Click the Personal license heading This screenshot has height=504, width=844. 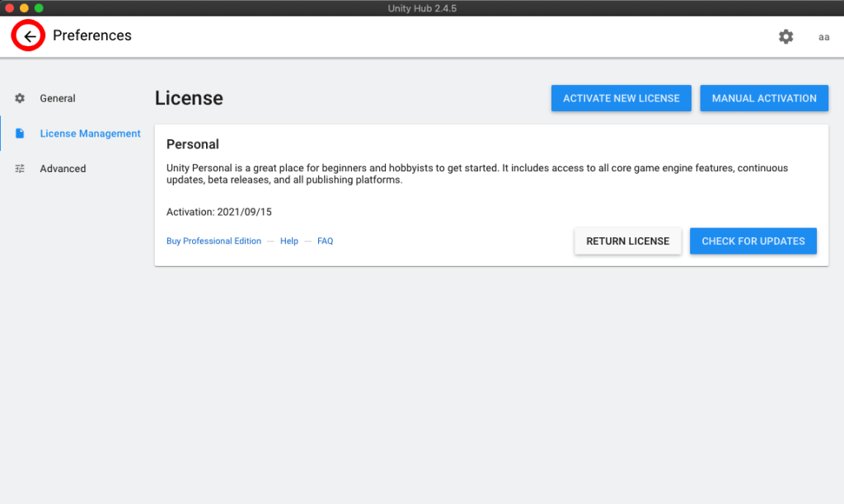coord(193,144)
